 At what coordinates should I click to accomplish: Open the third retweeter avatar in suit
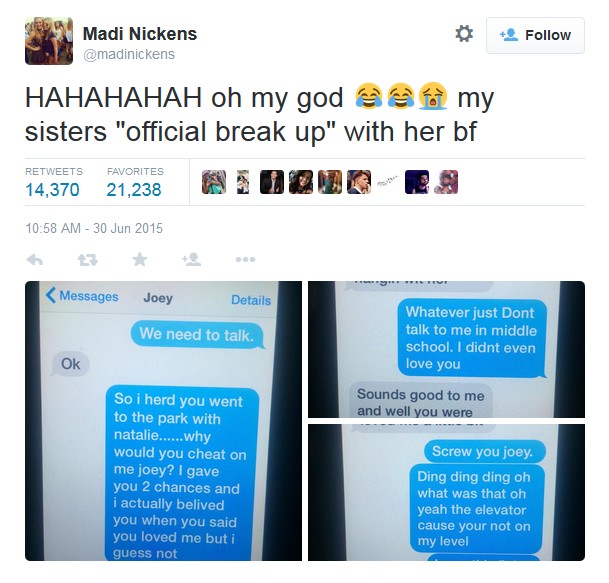click(x=272, y=182)
